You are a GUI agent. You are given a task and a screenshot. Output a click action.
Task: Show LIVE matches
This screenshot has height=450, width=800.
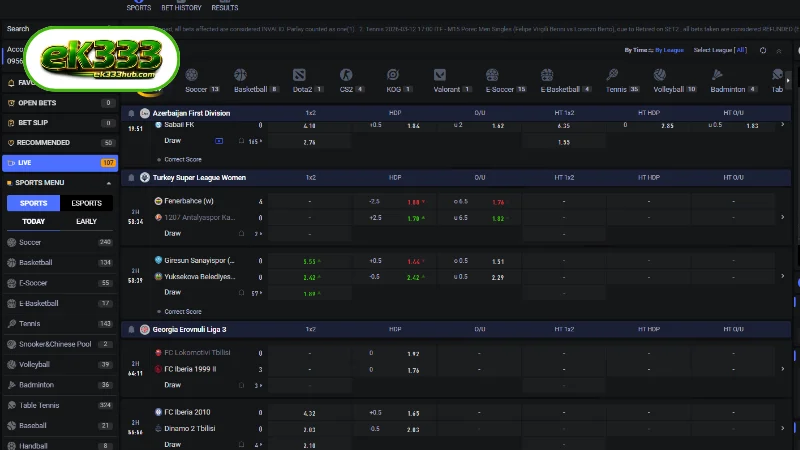pos(60,163)
